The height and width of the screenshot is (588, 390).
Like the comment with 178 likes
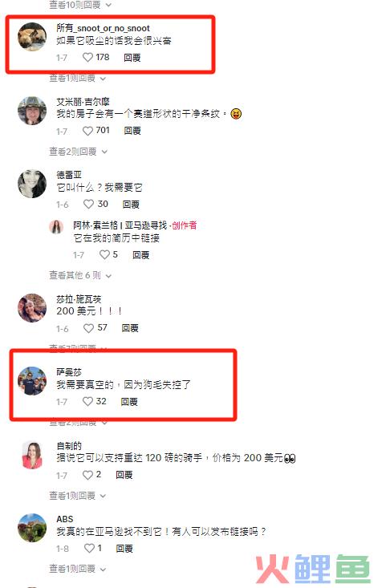[x=87, y=58]
